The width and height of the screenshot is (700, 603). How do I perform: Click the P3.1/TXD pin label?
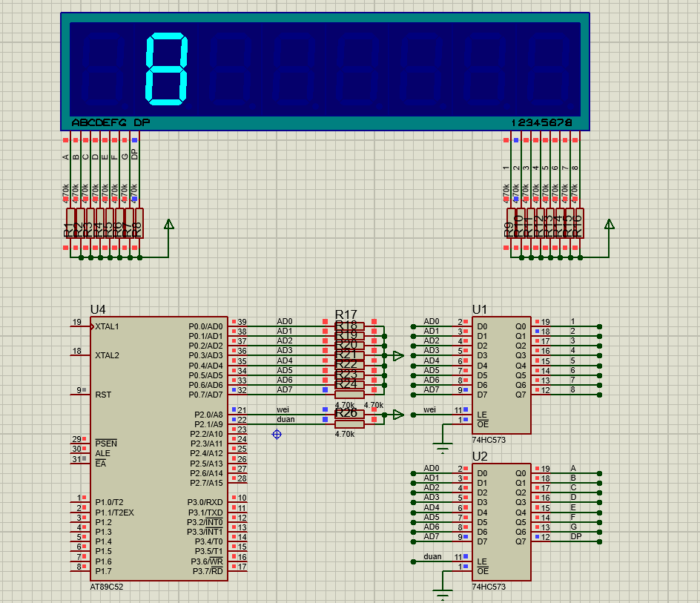205,513
